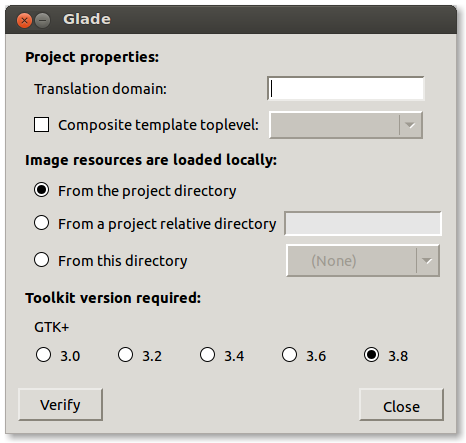Enable the Composite template toplevel checkbox
This screenshot has height=443, width=466.
tap(42, 125)
